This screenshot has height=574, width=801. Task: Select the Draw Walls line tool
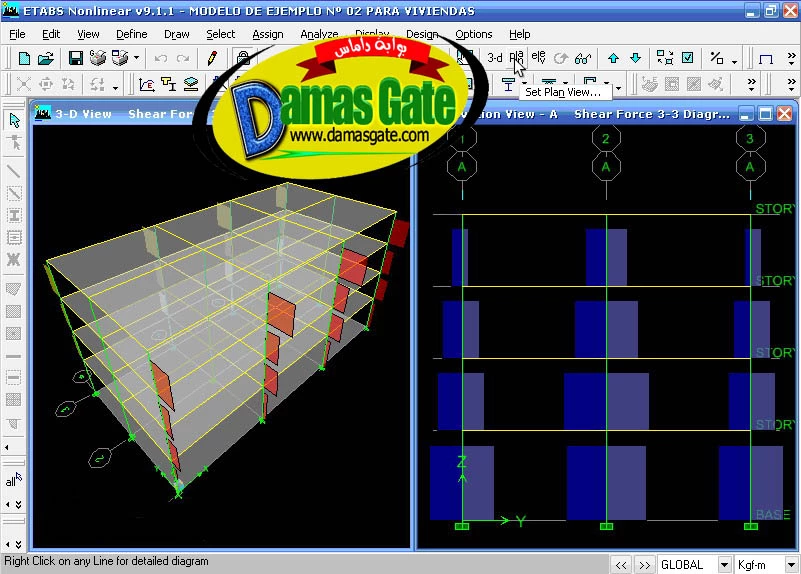click(14, 356)
